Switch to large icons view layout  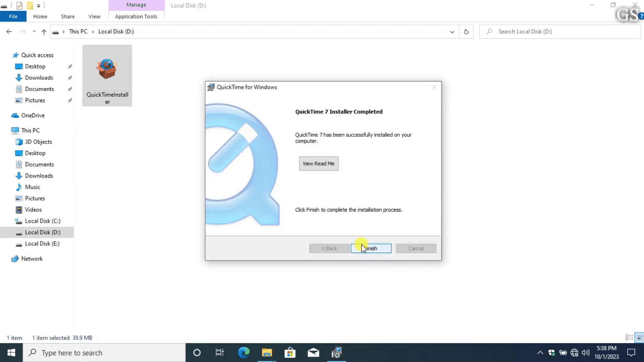click(x=640, y=338)
